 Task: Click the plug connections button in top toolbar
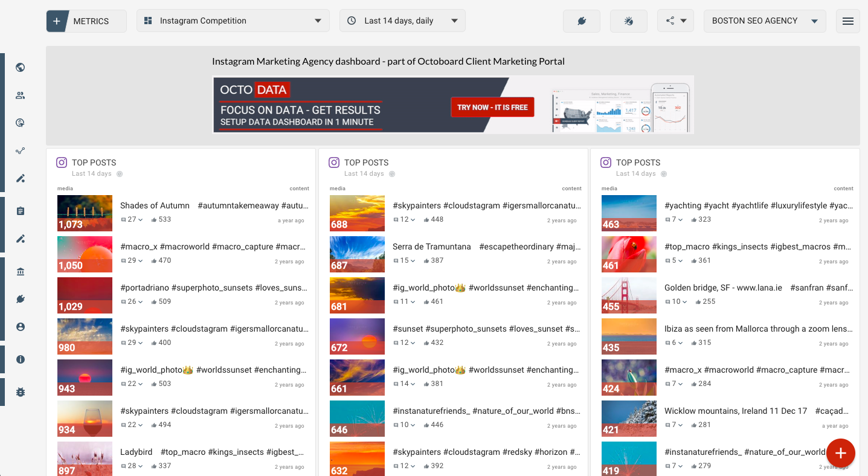coord(582,21)
